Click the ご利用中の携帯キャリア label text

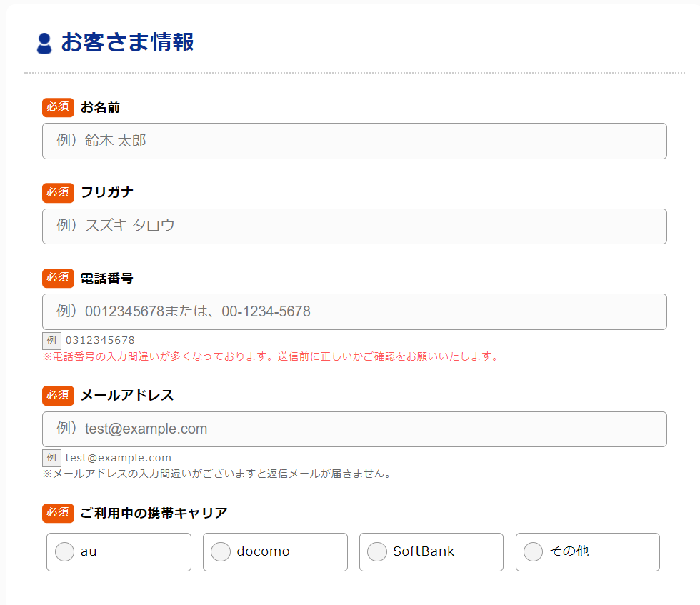[x=154, y=513]
